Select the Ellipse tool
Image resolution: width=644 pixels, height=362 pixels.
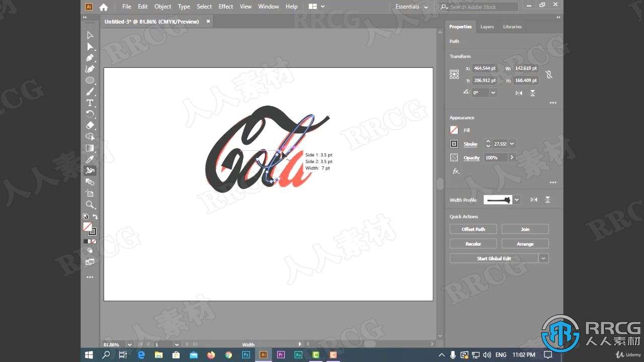click(x=90, y=80)
